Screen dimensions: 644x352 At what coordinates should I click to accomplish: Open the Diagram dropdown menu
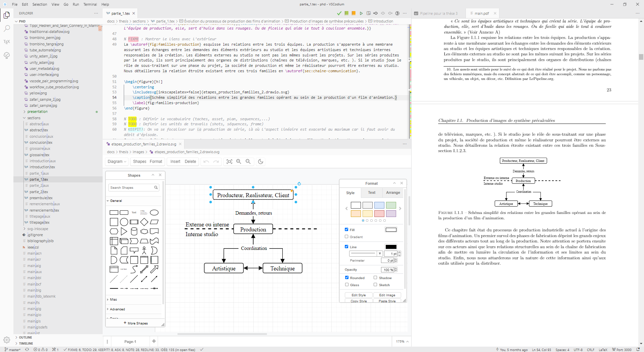pyautogui.click(x=116, y=162)
